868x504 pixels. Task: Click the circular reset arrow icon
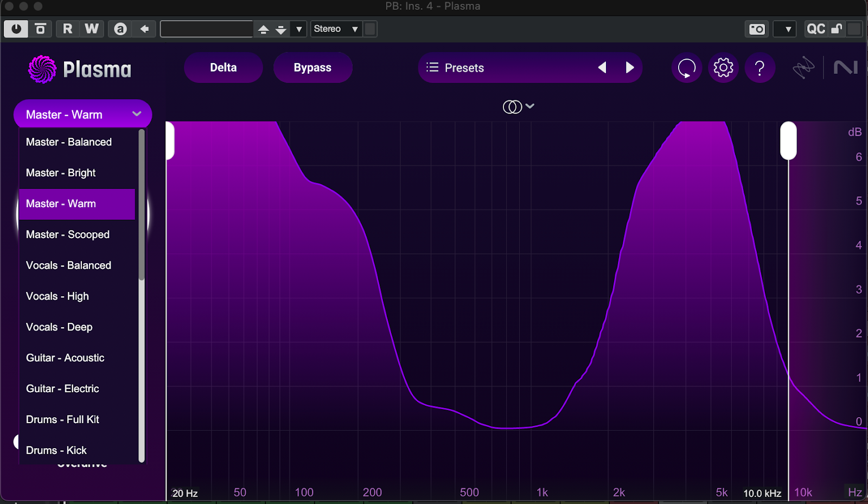click(x=686, y=68)
